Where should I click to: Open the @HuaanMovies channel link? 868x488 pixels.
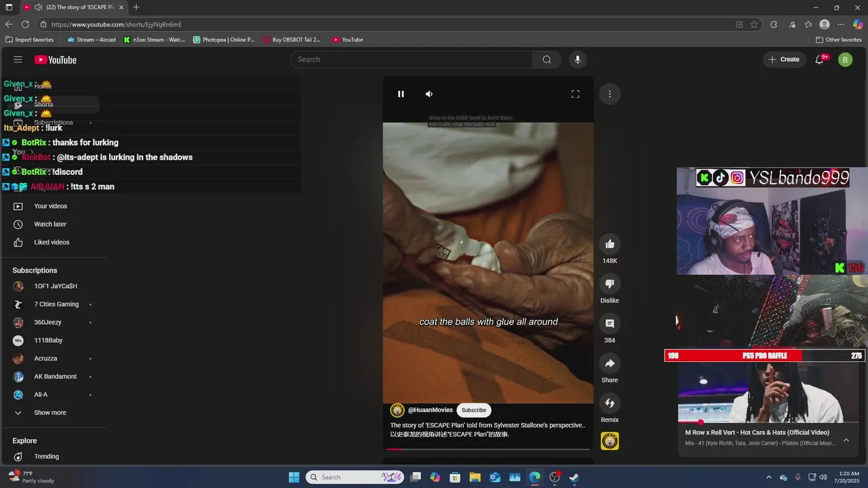[x=430, y=410]
